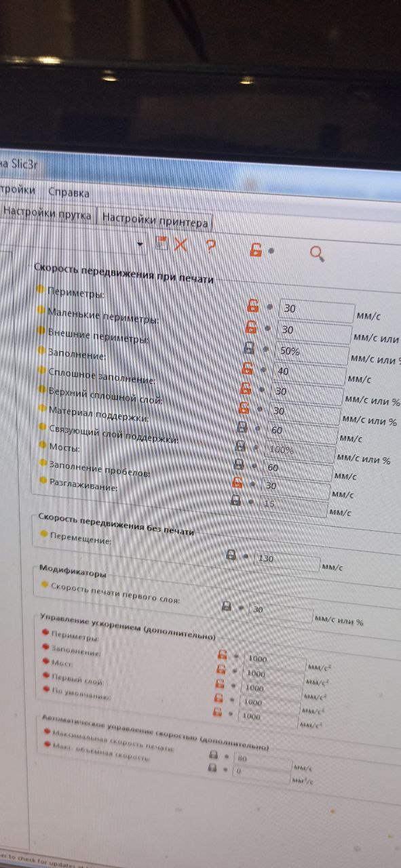Click the orange lock for Верхний сплошной слой
The height and width of the screenshot is (868, 401).
pos(243,408)
